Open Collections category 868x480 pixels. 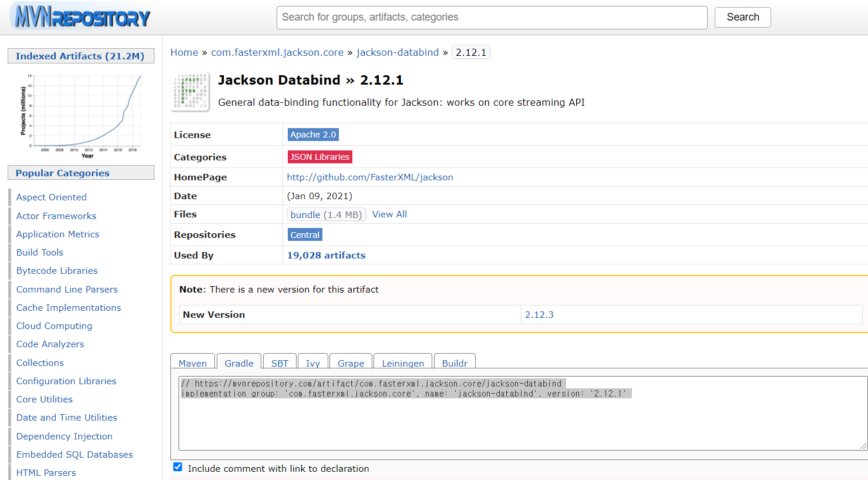[x=40, y=362]
